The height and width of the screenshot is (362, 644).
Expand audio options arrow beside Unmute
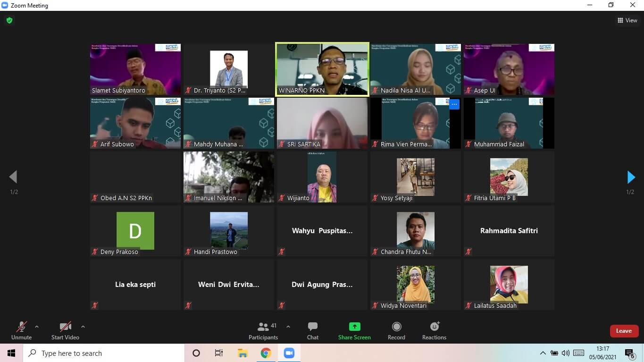click(37, 327)
